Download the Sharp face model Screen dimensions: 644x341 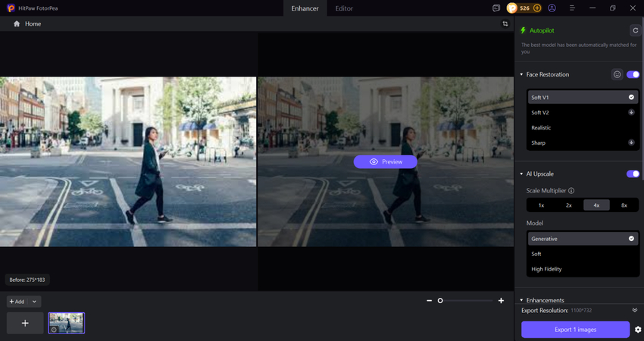click(x=631, y=142)
